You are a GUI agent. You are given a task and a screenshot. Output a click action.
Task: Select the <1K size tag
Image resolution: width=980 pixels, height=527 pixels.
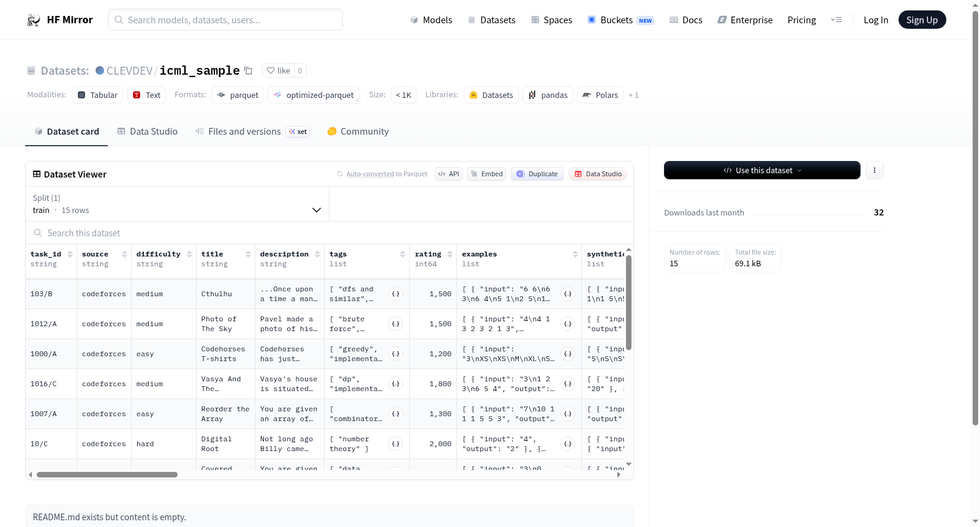point(404,95)
